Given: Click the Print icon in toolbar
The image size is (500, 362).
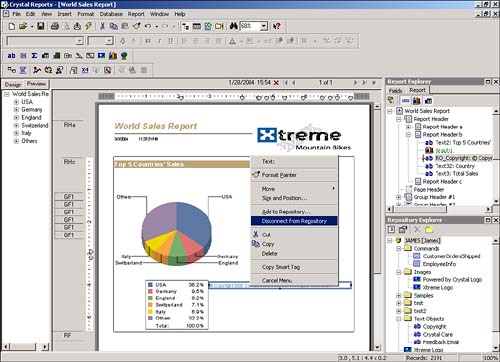Looking at the screenshot, I should pos(55,26).
